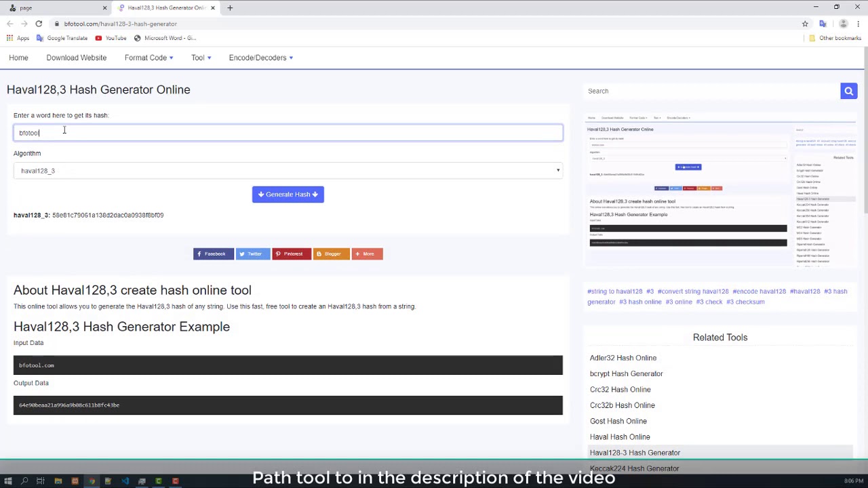The height and width of the screenshot is (488, 868).
Task: Reload the page with the refresh icon
Action: coord(39,24)
